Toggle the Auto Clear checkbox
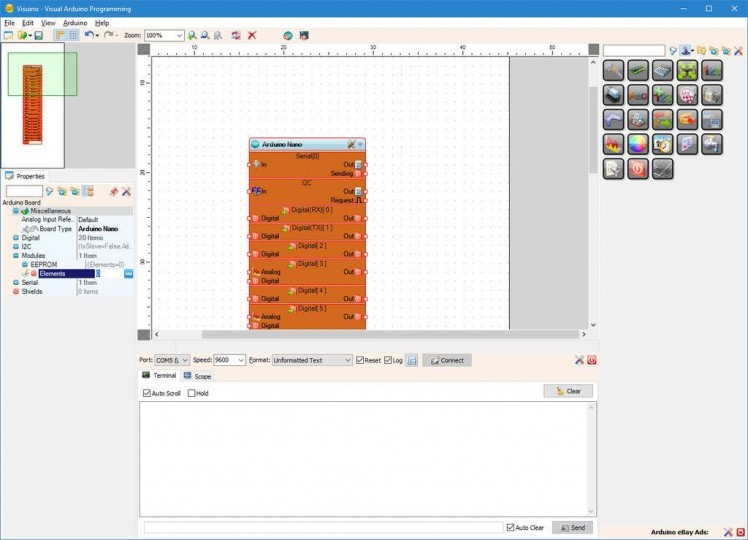 point(511,527)
